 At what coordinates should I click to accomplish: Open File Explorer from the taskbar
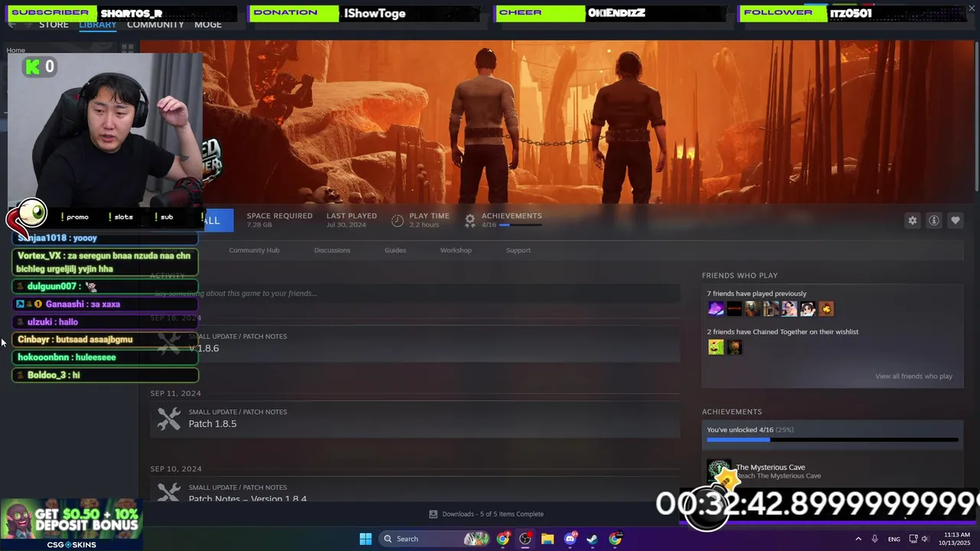pos(547,539)
